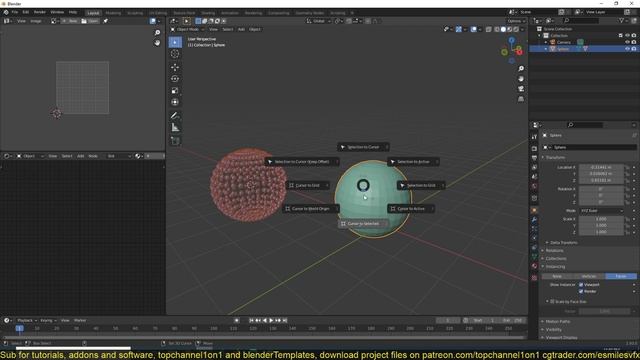Open the viewport Object menu
The height and width of the screenshot is (360, 640).
click(255, 29)
